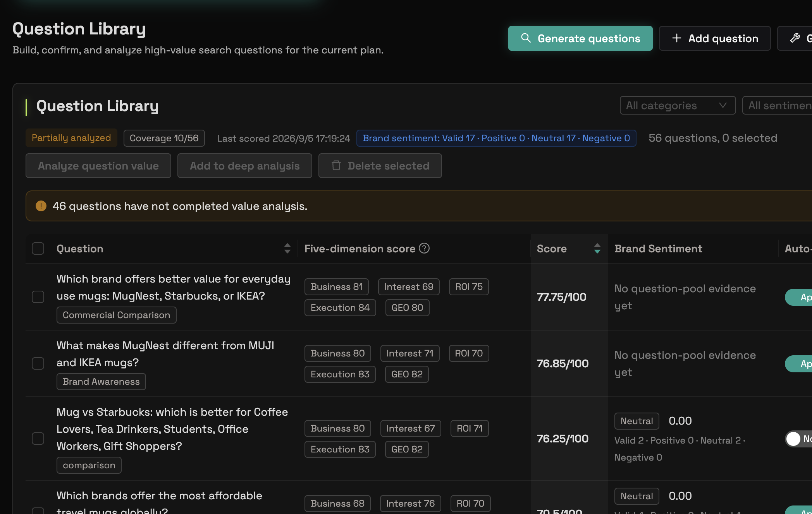The height and width of the screenshot is (514, 812).
Task: Click Add to deep analysis button
Action: pyautogui.click(x=245, y=166)
